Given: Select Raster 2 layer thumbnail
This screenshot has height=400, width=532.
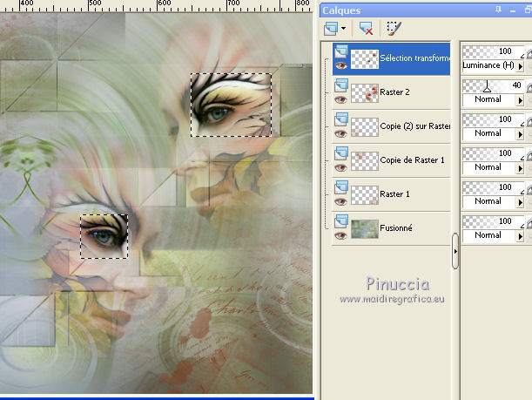Looking at the screenshot, I should point(365,93).
